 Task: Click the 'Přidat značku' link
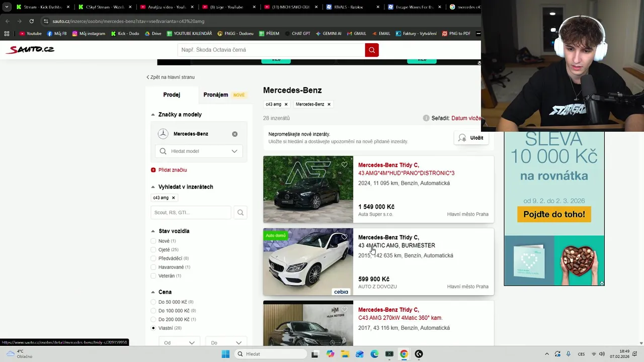[x=173, y=170]
